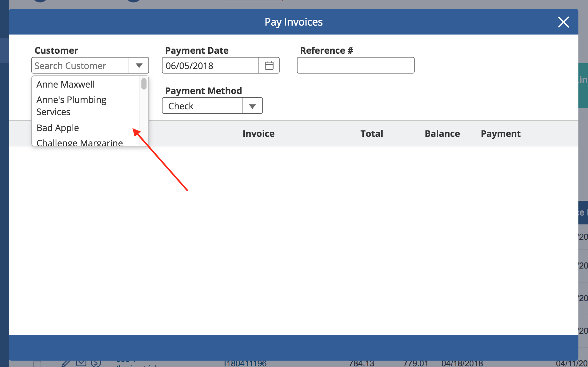588x367 pixels.
Task: Click the email envelope icon in bottom row
Action: 81,363
